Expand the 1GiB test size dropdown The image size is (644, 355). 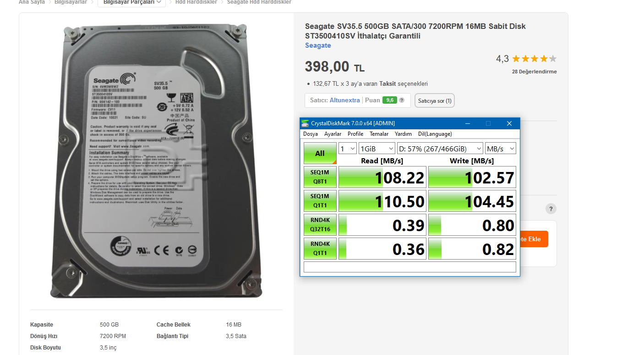(377, 148)
